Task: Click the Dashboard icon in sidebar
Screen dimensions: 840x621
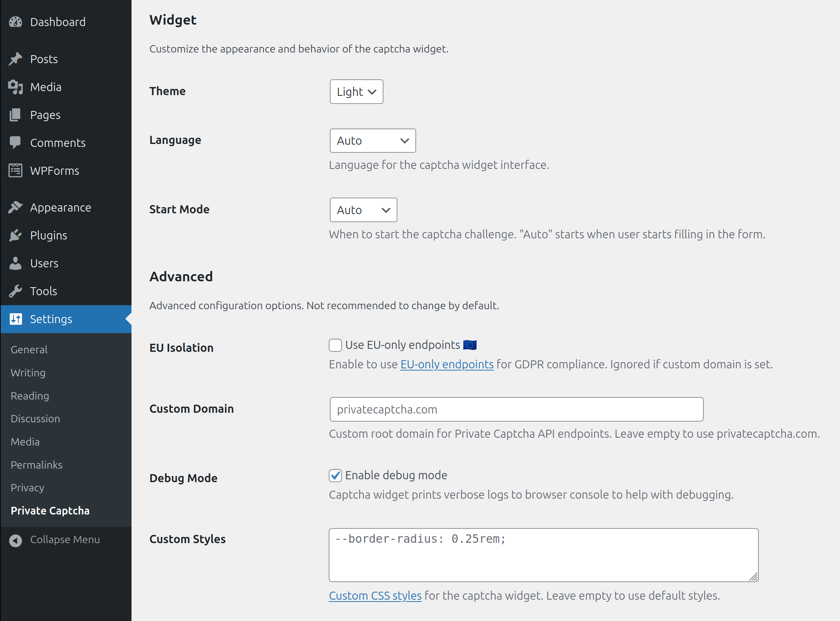Action: point(15,21)
